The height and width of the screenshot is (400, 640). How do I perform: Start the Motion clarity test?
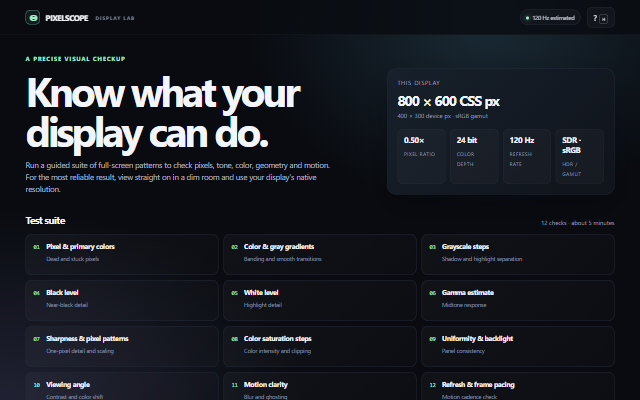coord(320,387)
